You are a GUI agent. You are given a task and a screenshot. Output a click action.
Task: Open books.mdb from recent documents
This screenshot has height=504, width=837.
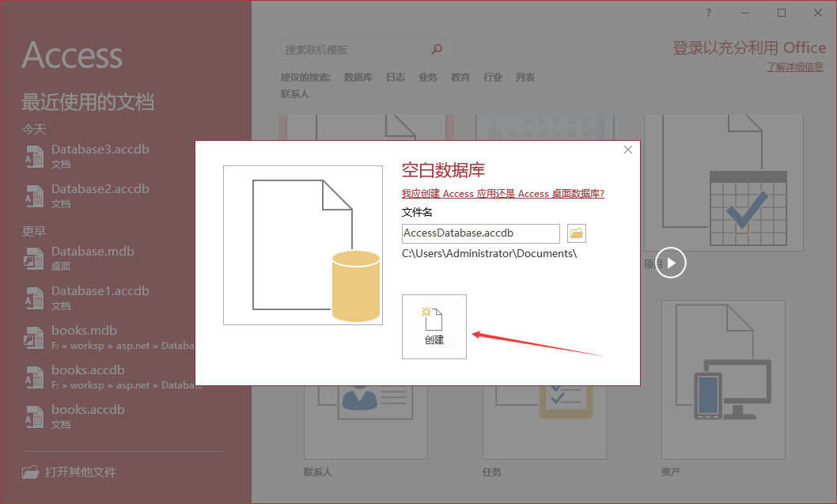coord(84,331)
